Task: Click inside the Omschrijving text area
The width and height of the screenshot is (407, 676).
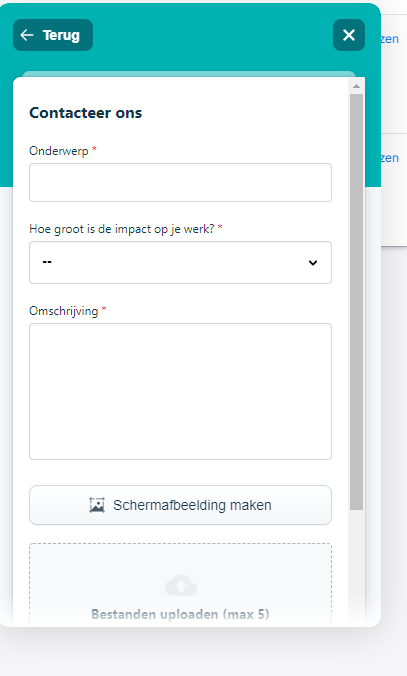Action: click(180, 391)
